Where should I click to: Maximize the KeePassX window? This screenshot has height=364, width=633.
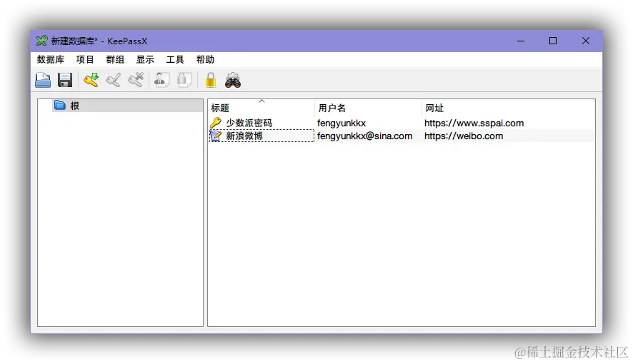coord(553,41)
